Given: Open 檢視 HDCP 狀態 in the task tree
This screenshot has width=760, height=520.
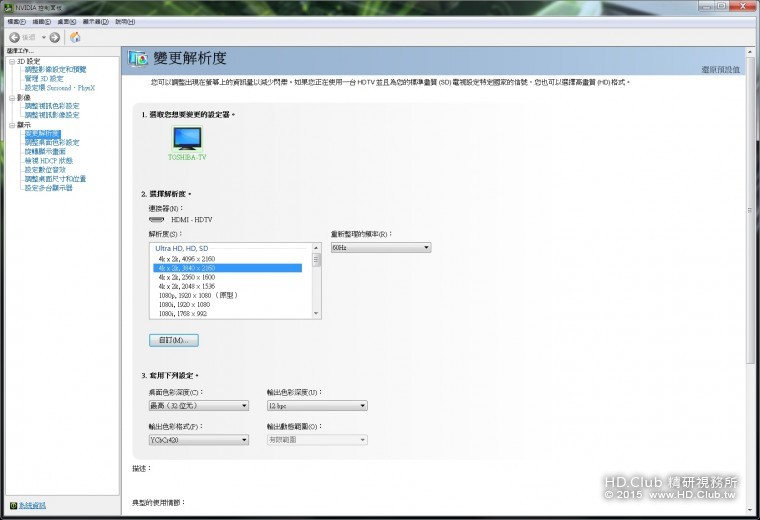Looking at the screenshot, I should click(x=48, y=161).
